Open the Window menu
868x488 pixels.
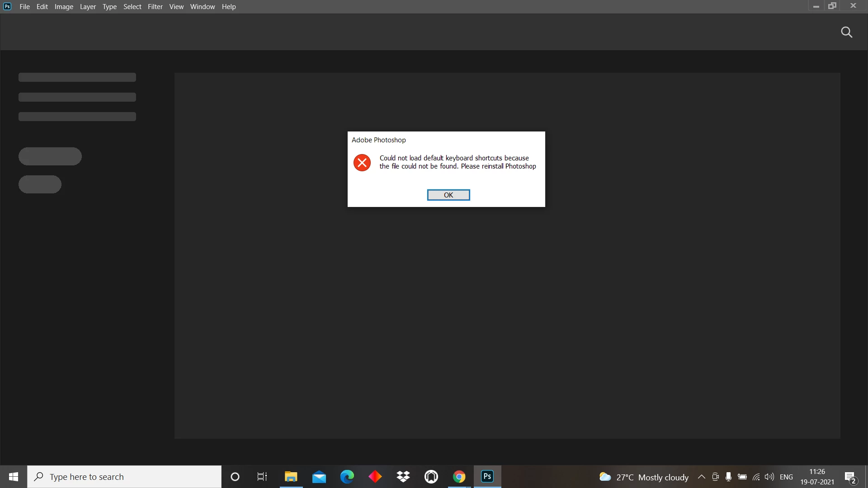202,7
